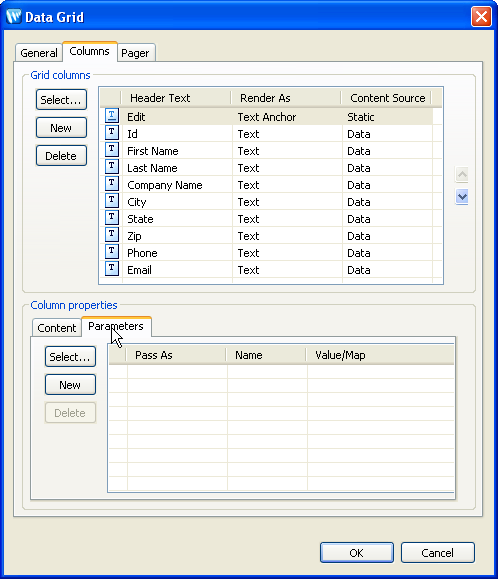The height and width of the screenshot is (579, 498).
Task: Move selected column up with arrow button
Action: (462, 174)
